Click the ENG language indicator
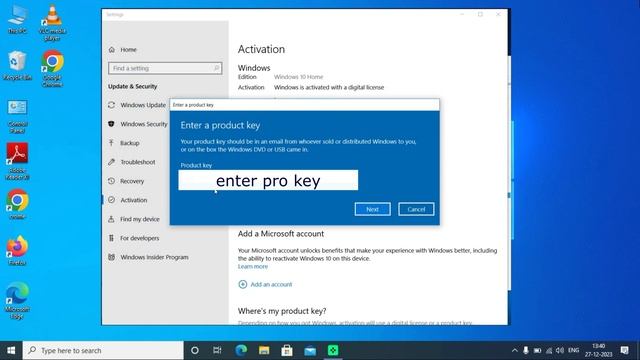 [573, 351]
